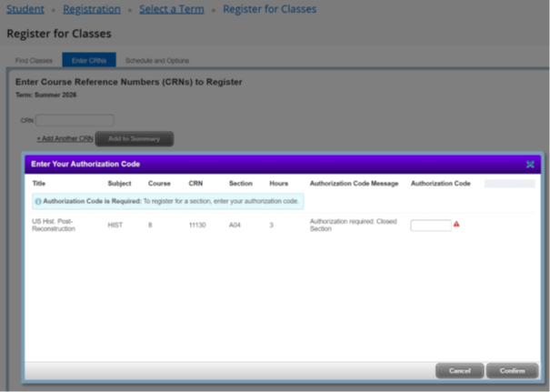Click the Title column header
The image size is (550, 392).
click(x=38, y=184)
